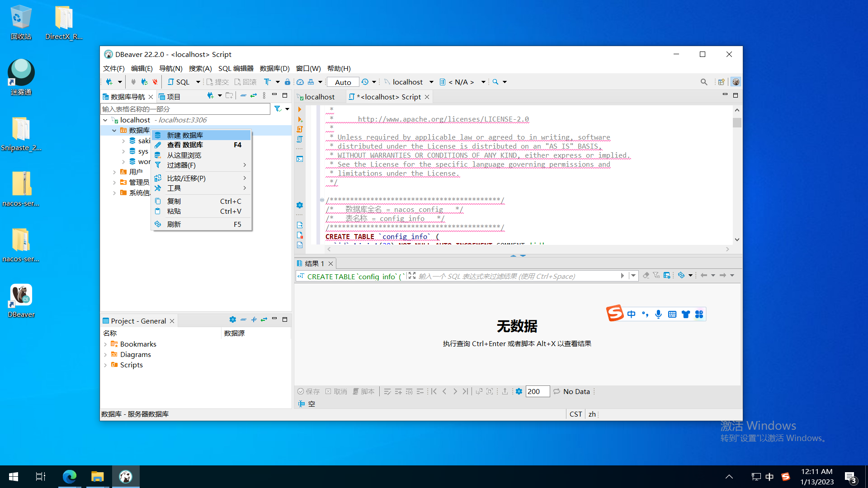Click the DBeaver perspective icon at toolbar end

pyautogui.click(x=736, y=82)
